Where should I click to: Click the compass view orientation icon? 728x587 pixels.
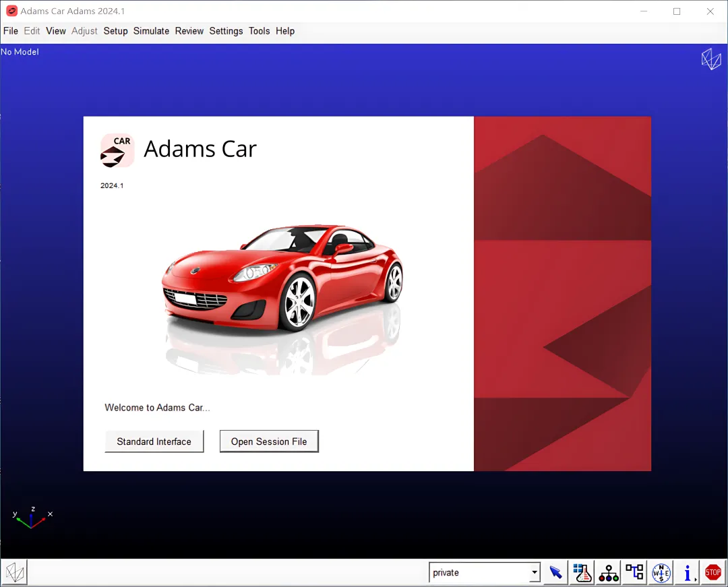coord(661,573)
